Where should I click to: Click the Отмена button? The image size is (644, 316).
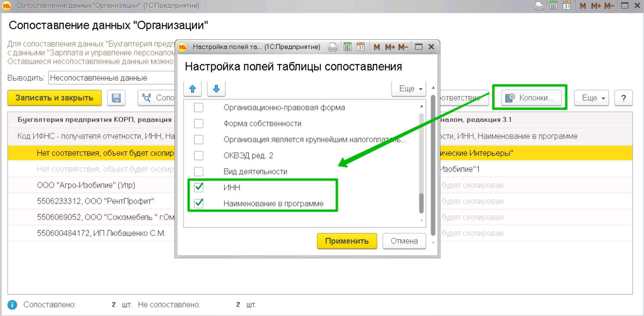tap(404, 241)
